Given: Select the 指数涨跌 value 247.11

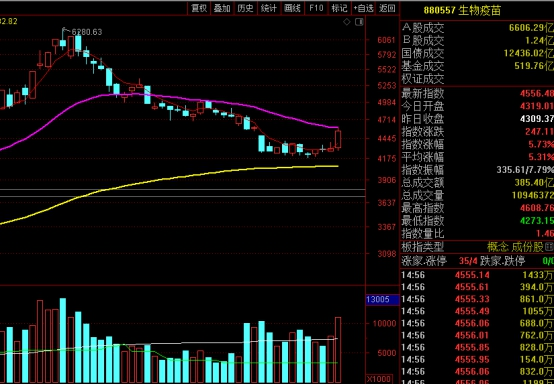Looking at the screenshot, I should 540,132.
